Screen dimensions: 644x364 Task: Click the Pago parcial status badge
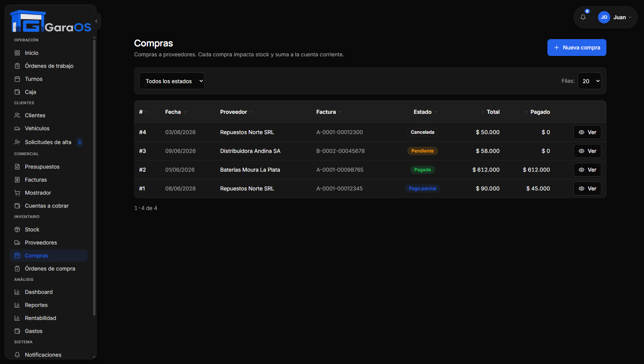pyautogui.click(x=422, y=189)
